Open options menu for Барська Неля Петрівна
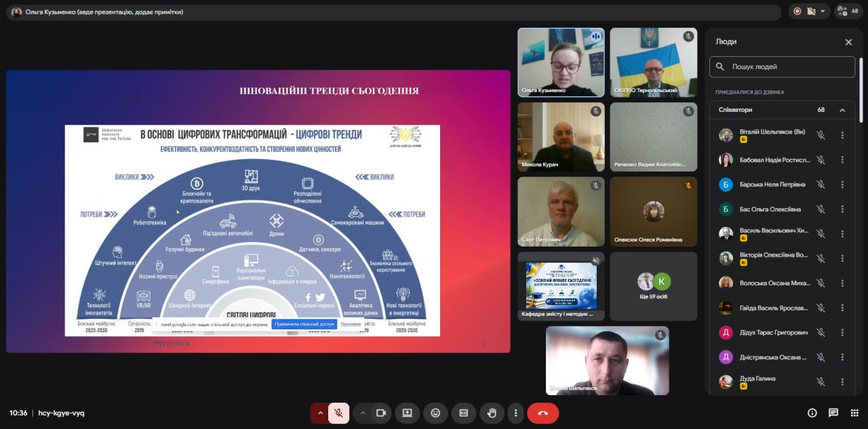The image size is (868, 429). coord(842,184)
